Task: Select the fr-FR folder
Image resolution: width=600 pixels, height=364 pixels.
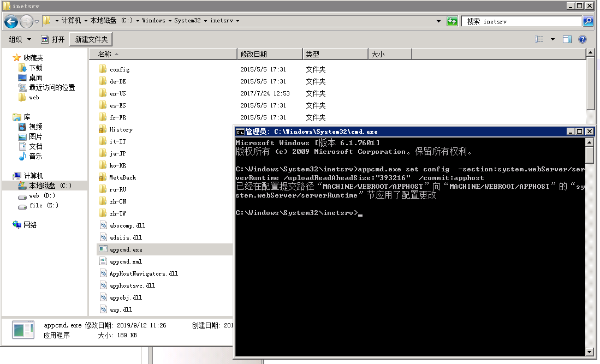Action: point(112,118)
